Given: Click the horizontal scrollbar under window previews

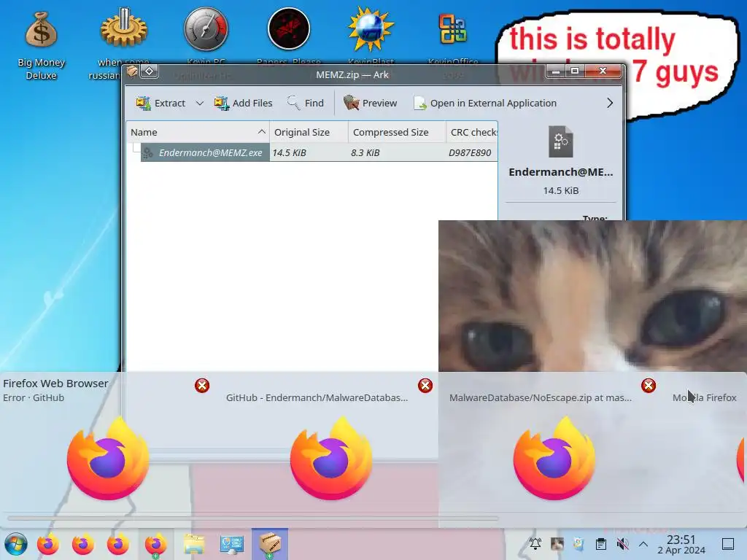Looking at the screenshot, I should click(x=252, y=518).
